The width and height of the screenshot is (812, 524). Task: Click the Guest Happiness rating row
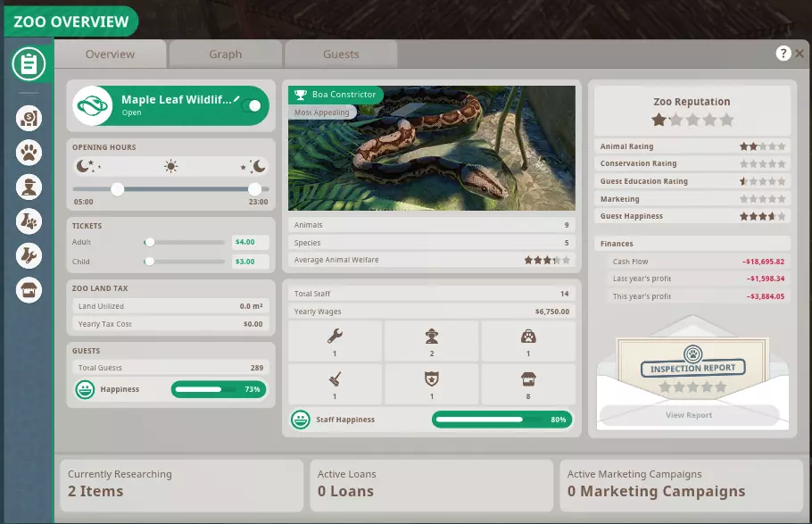pos(692,216)
